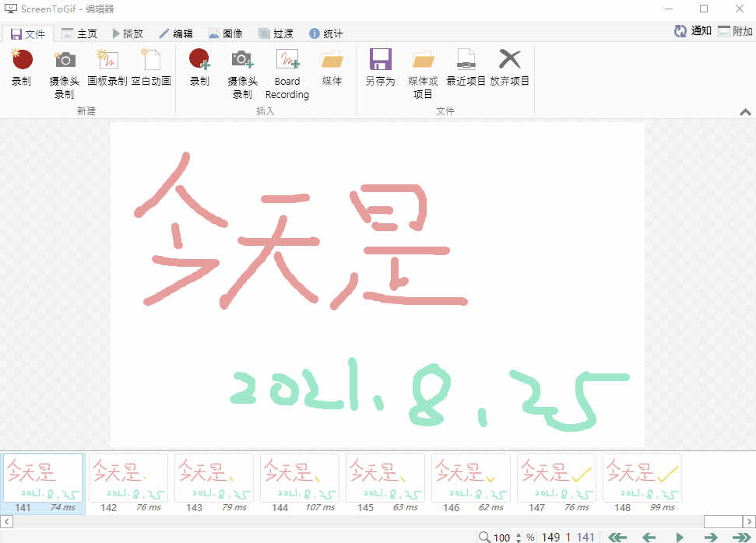Viewport: 756px width, 543px height.
Task: Open the 播放 ribbon tab
Action: coord(128,33)
